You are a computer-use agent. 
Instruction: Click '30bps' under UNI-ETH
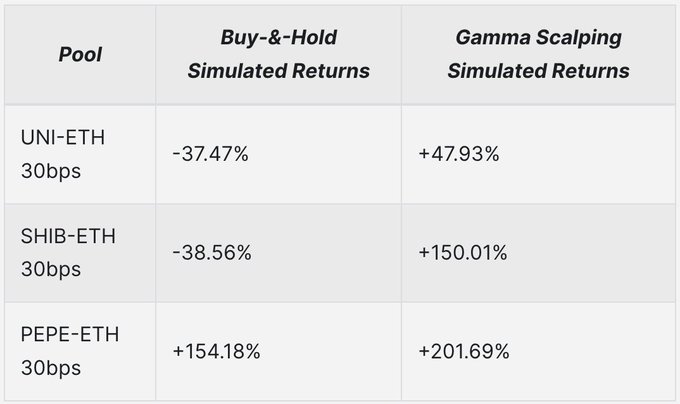pyautogui.click(x=50, y=171)
